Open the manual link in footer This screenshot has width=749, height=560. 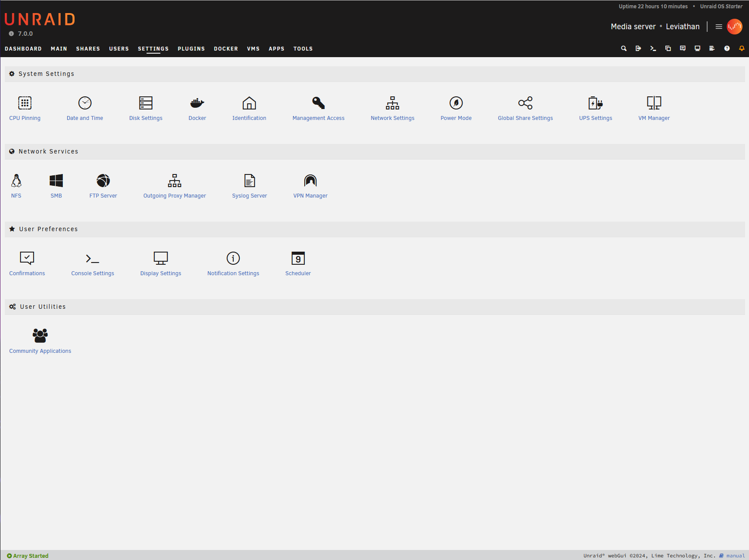click(735, 556)
